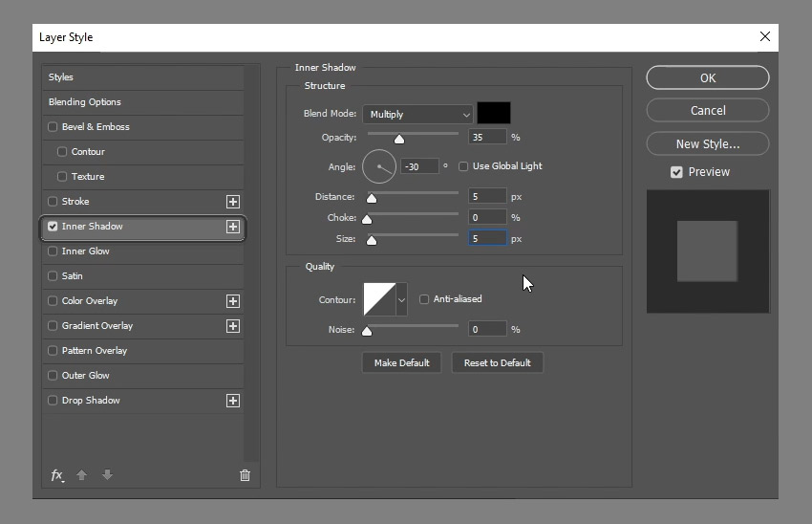The width and height of the screenshot is (812, 524).
Task: Add another Drop Shadow with plus icon
Action: [233, 401]
